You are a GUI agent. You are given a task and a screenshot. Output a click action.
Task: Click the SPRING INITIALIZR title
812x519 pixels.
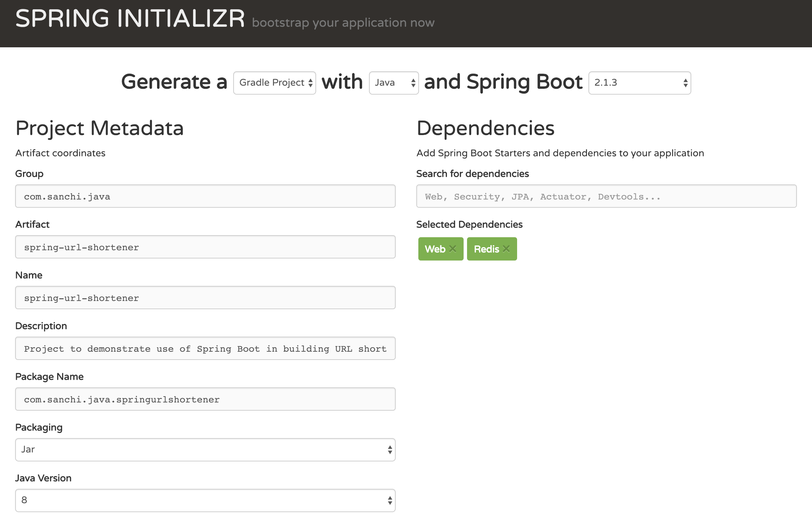130,18
